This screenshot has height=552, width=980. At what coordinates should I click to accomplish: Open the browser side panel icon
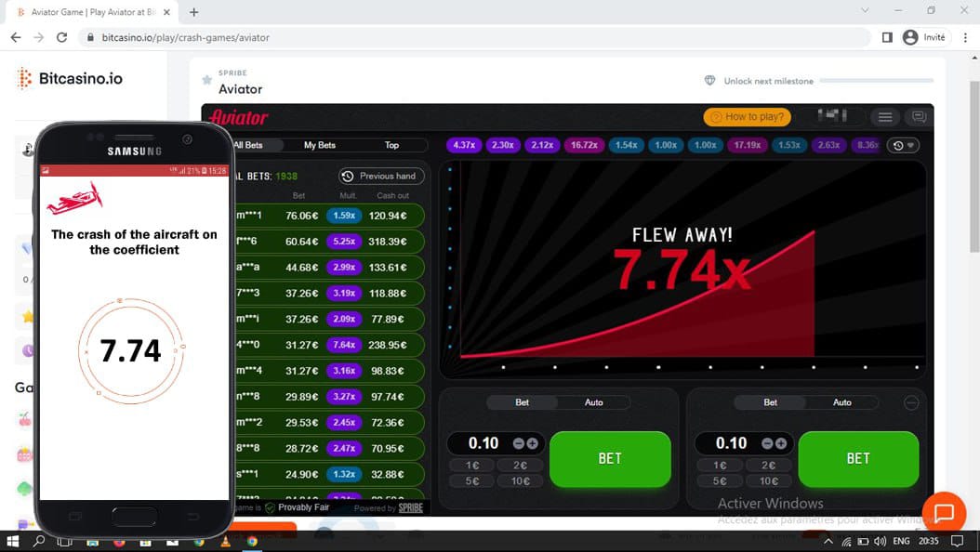click(x=887, y=37)
